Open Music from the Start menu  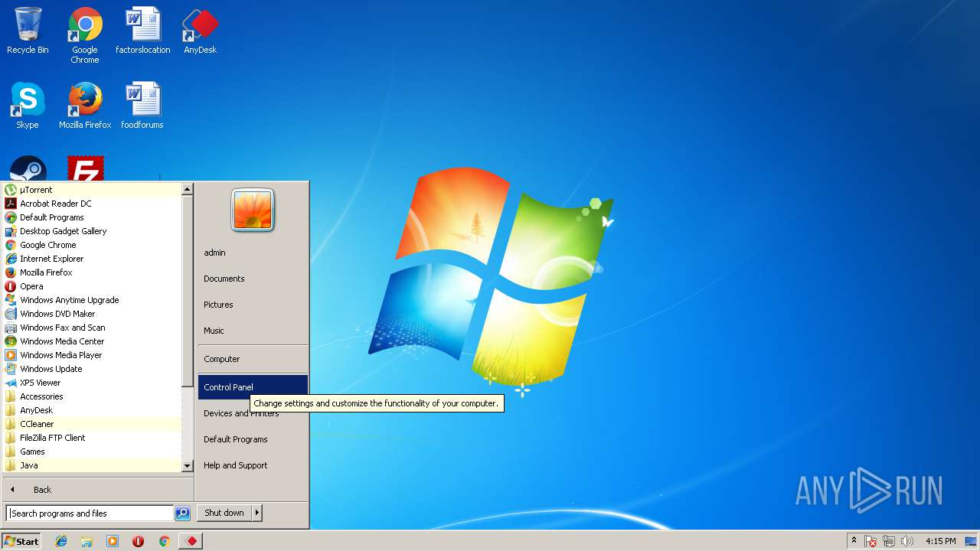click(253, 331)
